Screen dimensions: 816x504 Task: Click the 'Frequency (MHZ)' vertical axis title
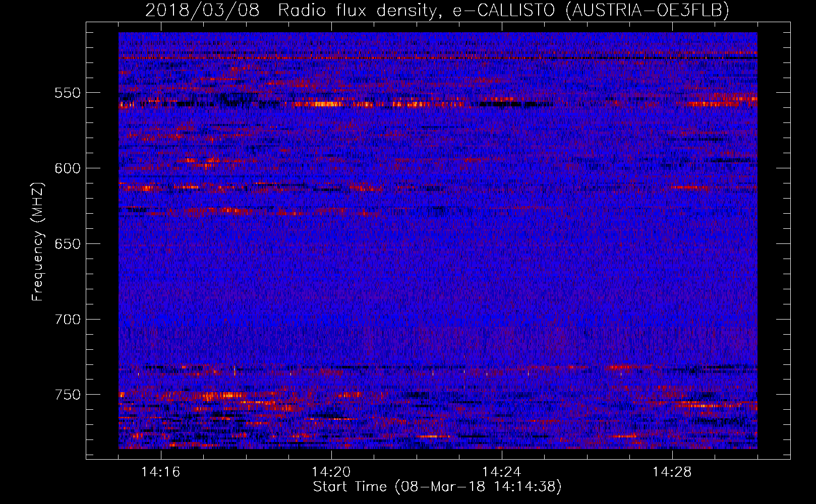(x=38, y=242)
